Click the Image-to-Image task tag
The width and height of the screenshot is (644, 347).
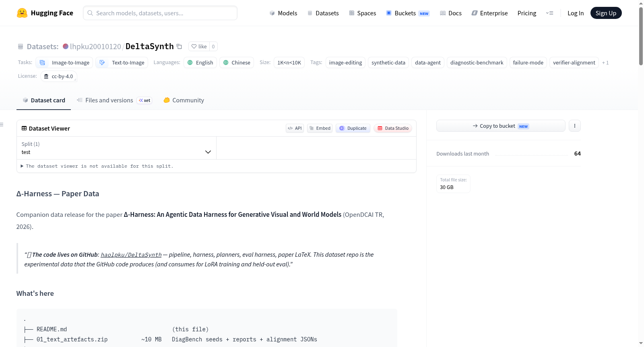click(x=64, y=62)
